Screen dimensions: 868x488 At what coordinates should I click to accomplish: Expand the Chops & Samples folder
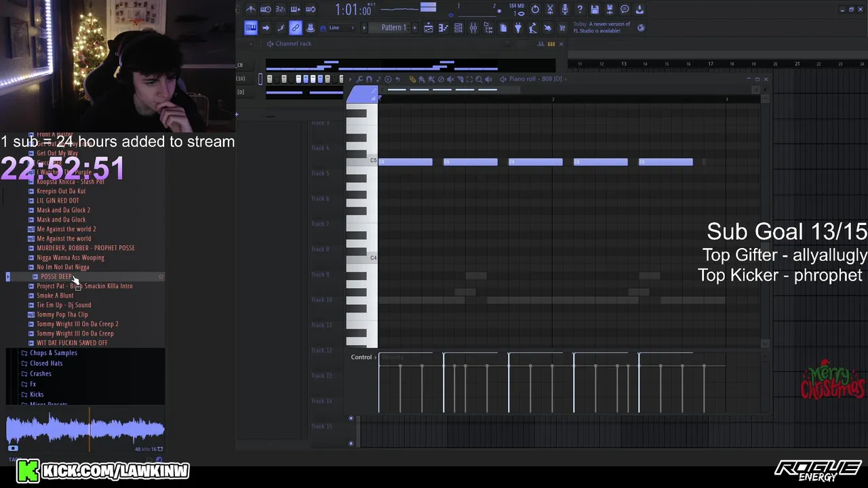click(54, 353)
